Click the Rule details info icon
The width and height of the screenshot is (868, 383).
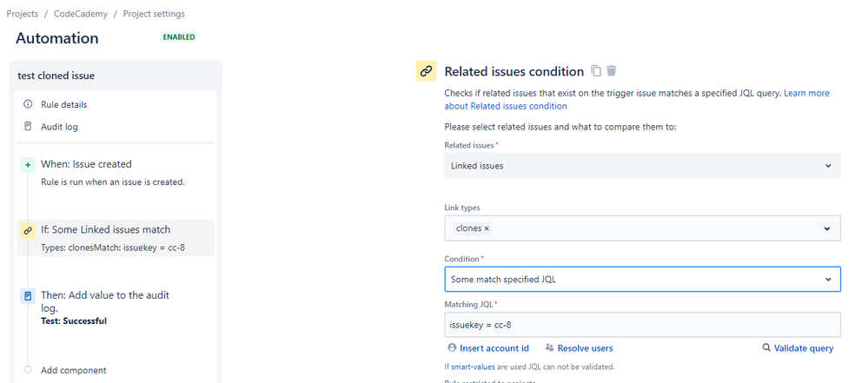click(28, 104)
